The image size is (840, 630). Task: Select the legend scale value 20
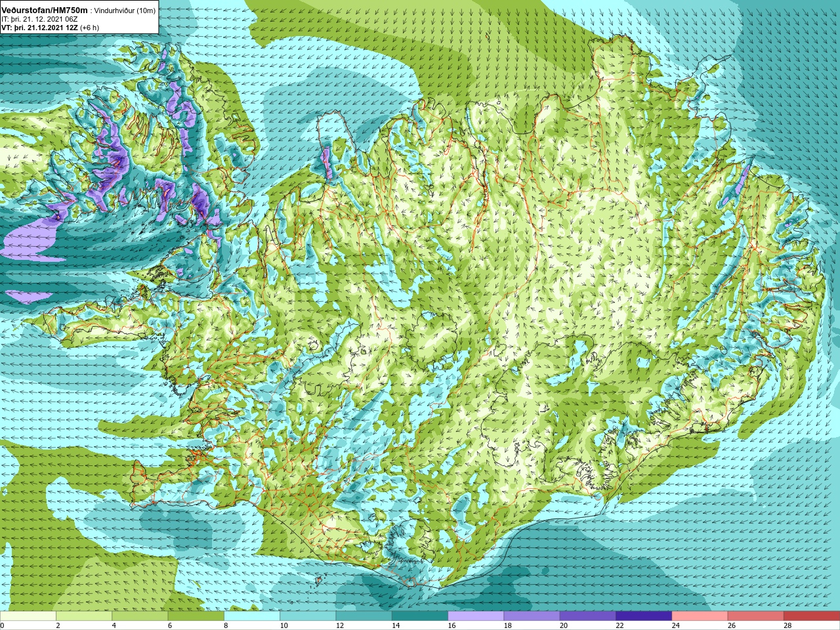click(564, 625)
